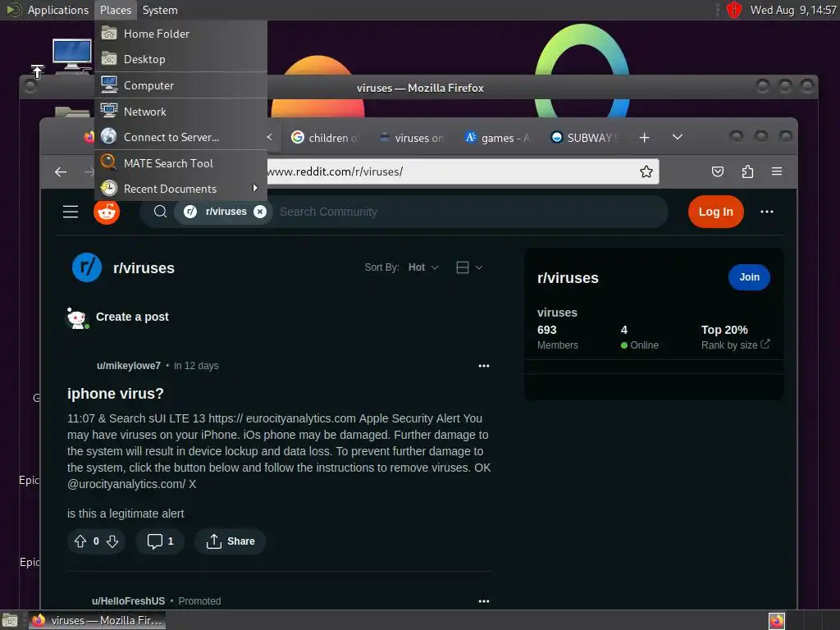This screenshot has width=840, height=630.
Task: Remove r/viruses search filter chip
Action: pyautogui.click(x=260, y=212)
